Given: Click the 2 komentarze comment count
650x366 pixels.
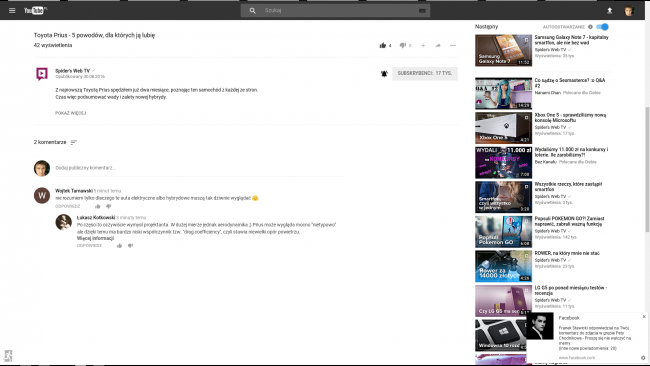Looking at the screenshot, I should tap(50, 142).
